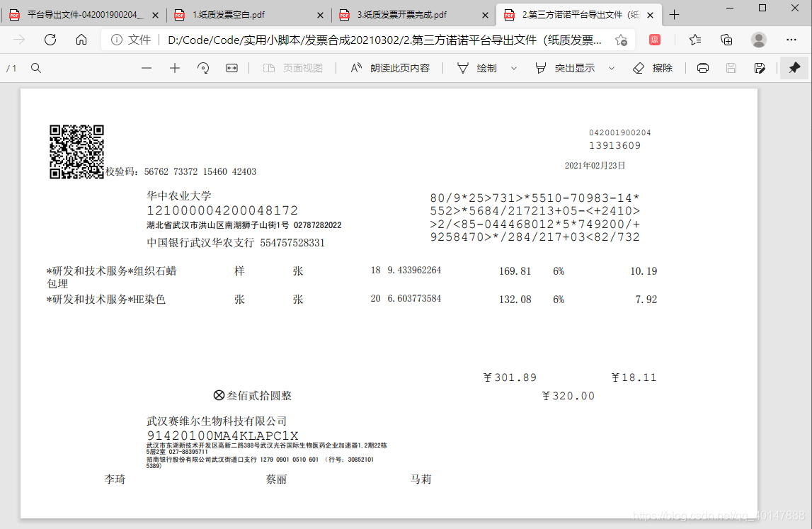Click the browser refresh icon
Viewport: 812px width, 529px height.
[x=50, y=40]
